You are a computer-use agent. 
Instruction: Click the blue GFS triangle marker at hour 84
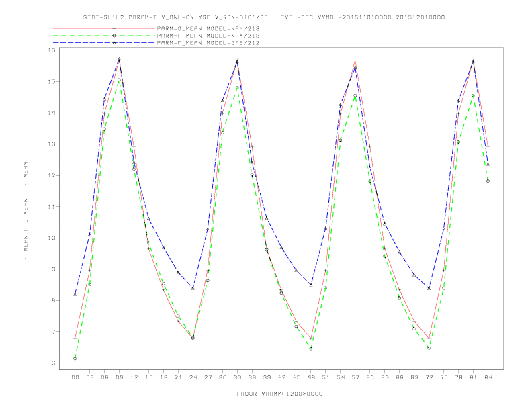point(488,164)
